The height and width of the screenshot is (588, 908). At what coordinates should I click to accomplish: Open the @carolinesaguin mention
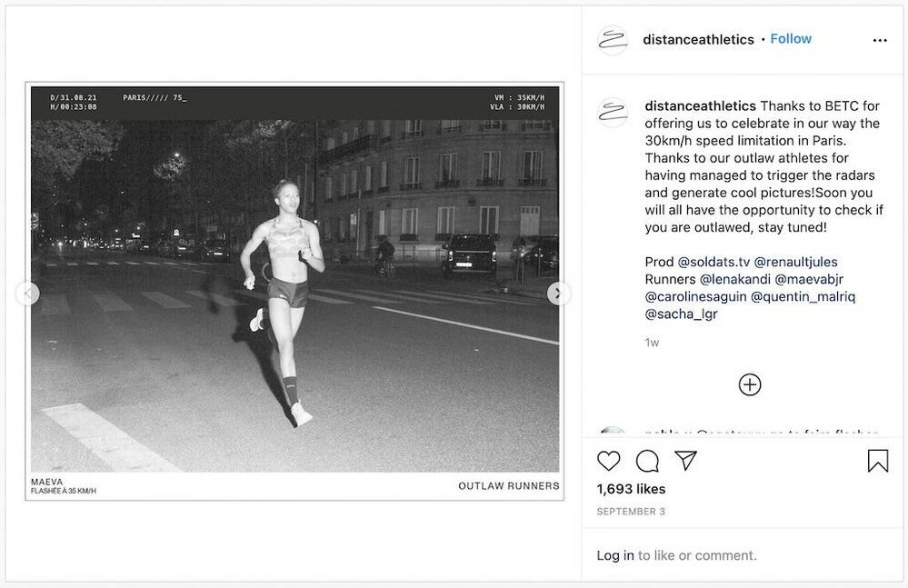(x=696, y=296)
